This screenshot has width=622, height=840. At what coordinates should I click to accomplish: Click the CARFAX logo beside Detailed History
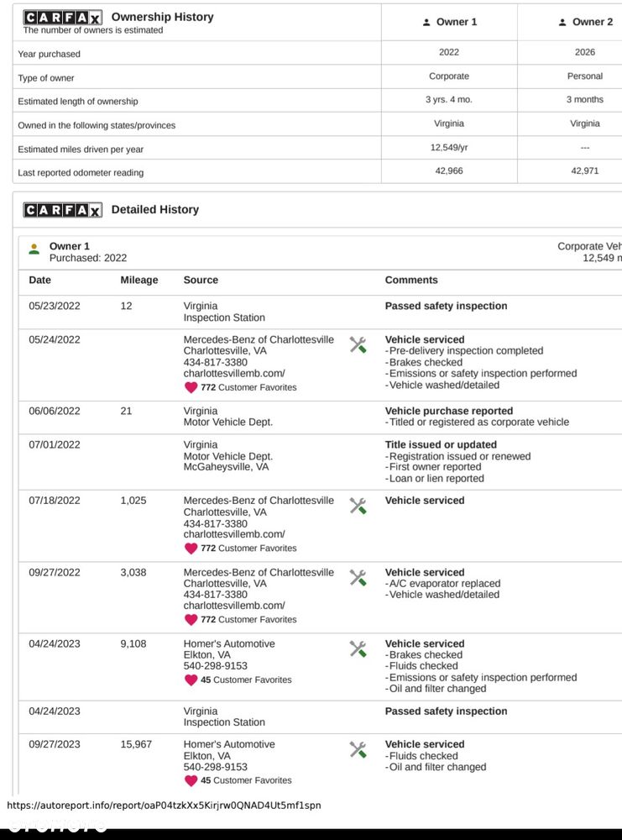63,210
